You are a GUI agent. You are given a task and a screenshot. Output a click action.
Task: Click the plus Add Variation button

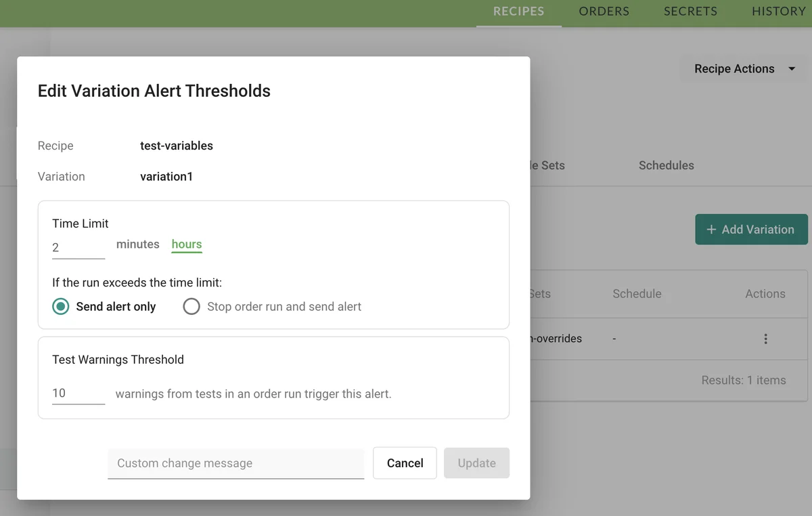tap(751, 230)
